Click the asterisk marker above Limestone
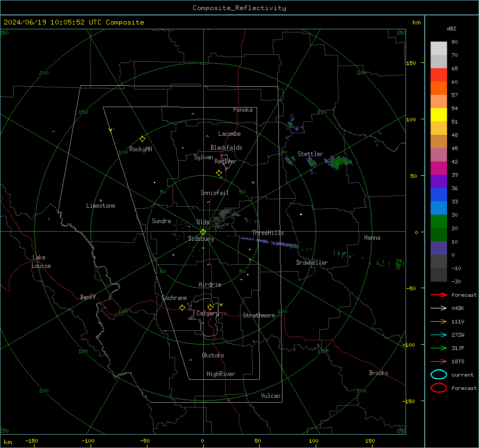The image size is (479, 448). point(101,201)
